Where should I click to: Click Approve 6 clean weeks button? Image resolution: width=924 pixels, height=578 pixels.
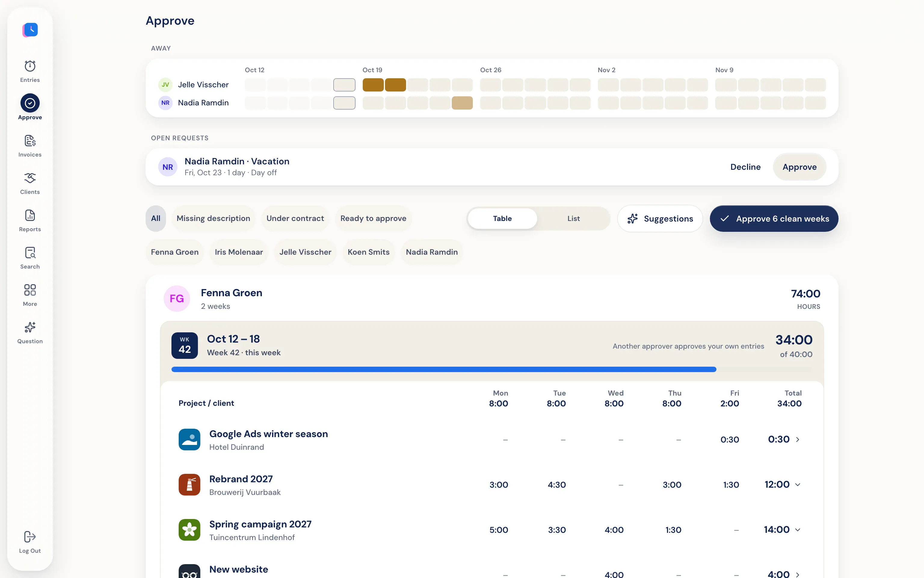774,219
